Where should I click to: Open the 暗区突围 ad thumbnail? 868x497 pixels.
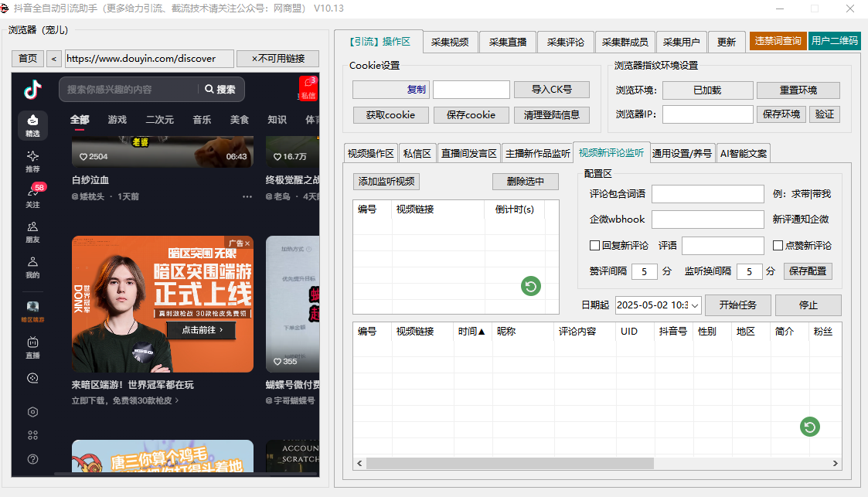pos(163,304)
